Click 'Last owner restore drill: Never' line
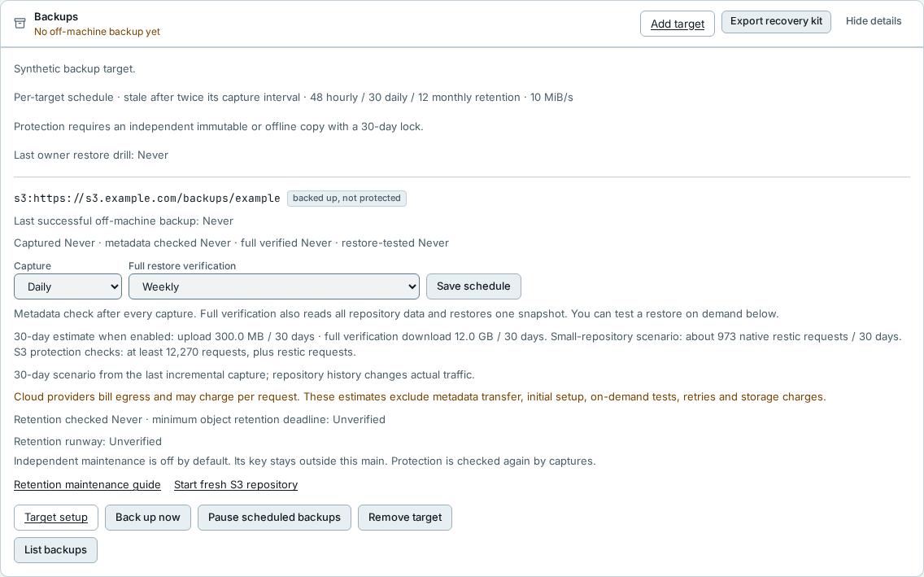924x577 pixels. coord(91,155)
